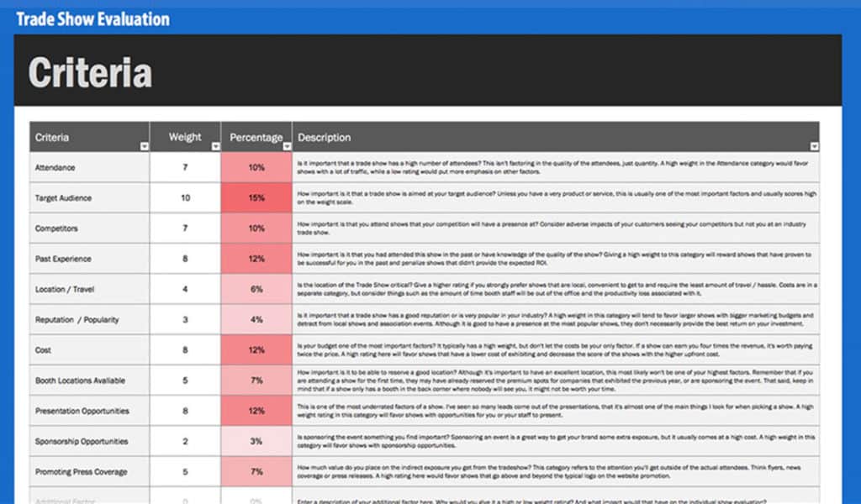Select the Trade Show Evaluation title
This screenshot has height=504, width=861.
[x=91, y=18]
